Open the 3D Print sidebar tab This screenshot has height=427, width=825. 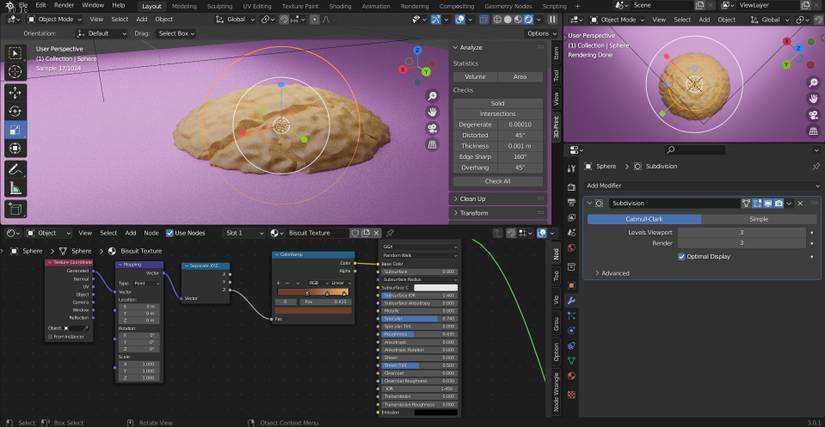pos(556,126)
